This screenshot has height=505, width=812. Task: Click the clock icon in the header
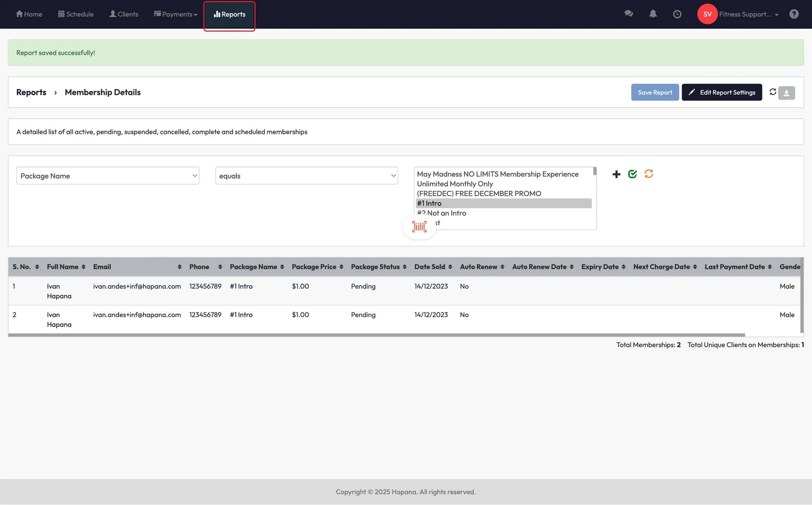(x=677, y=14)
